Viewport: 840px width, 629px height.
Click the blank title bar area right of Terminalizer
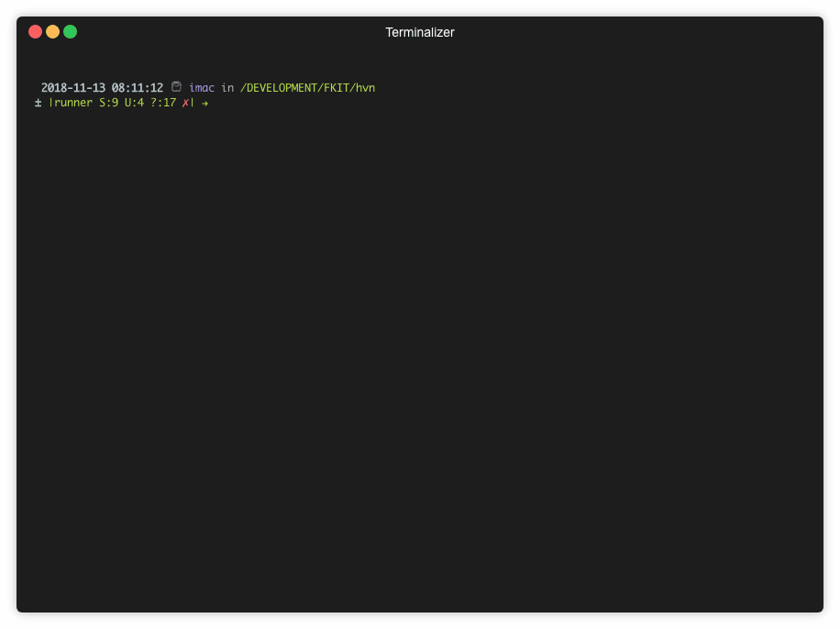(x=642, y=33)
